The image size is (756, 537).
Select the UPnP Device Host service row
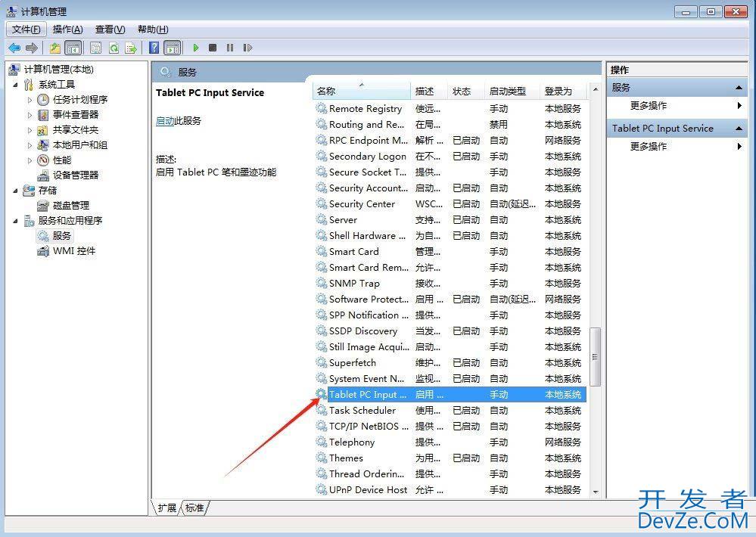pos(450,490)
